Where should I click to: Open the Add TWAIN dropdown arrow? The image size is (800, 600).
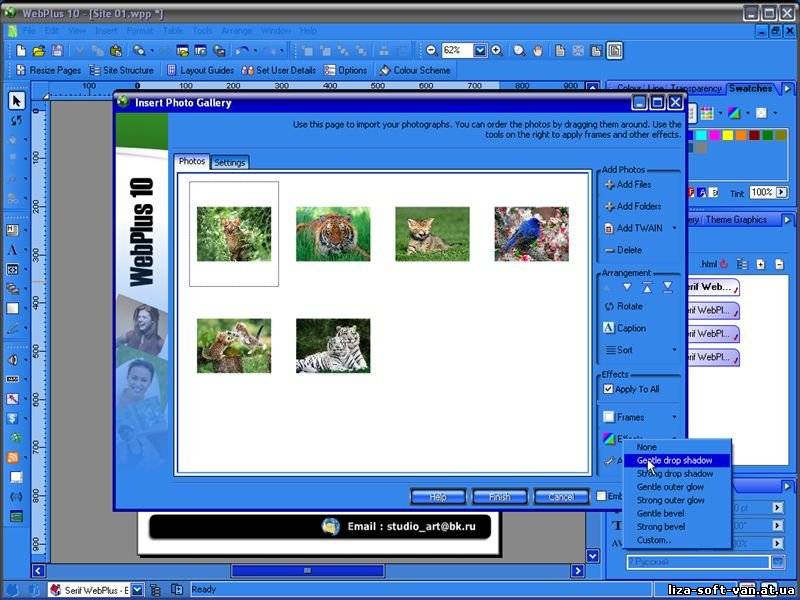tap(674, 228)
